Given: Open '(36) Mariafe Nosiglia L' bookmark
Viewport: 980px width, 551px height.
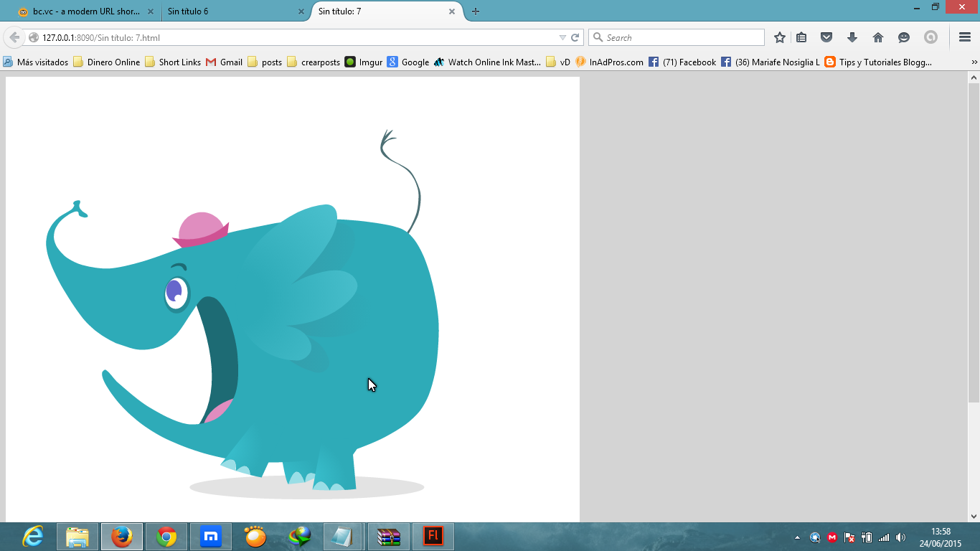Looking at the screenshot, I should (x=771, y=62).
